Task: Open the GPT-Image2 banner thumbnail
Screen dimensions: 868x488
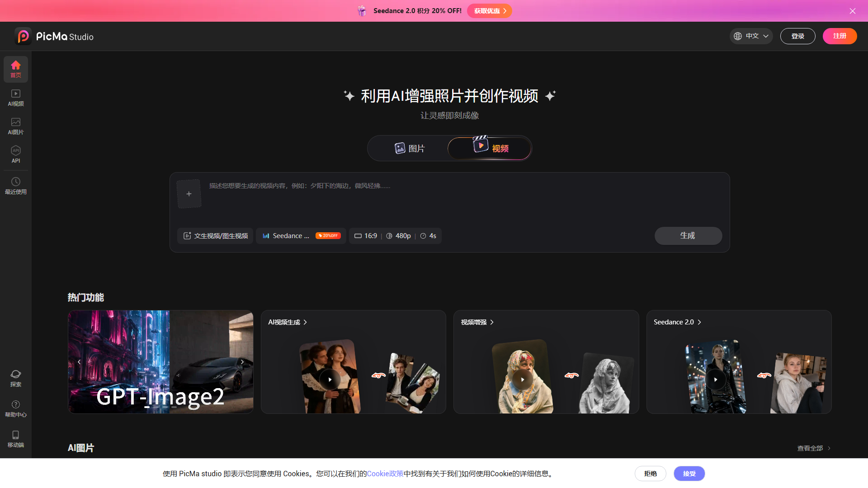Action: coord(160,362)
